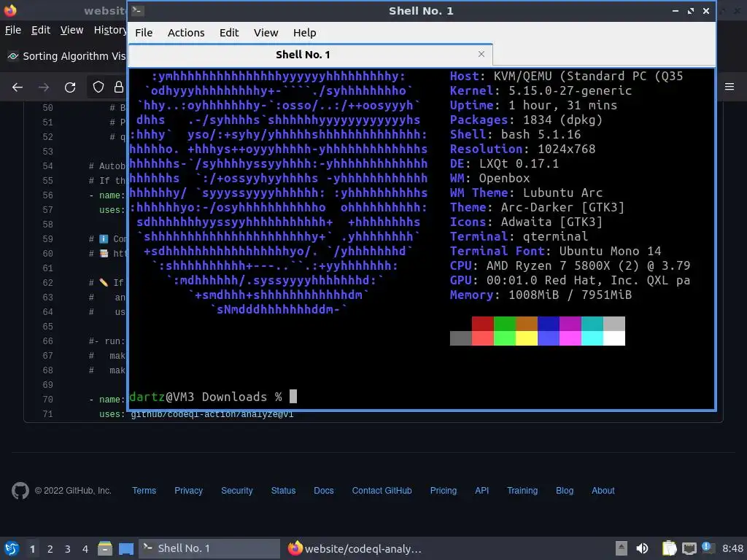Open the View menu in Firefox
747x560 pixels.
point(71,30)
